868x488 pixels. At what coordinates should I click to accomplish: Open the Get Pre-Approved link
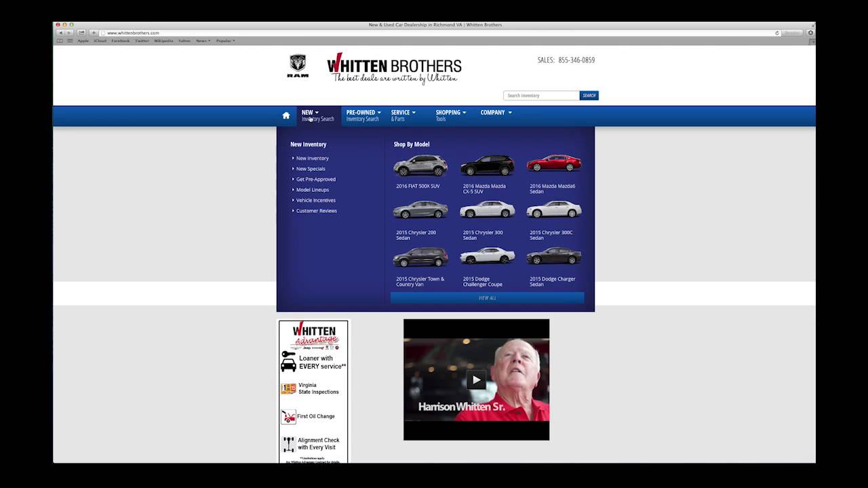pos(315,179)
